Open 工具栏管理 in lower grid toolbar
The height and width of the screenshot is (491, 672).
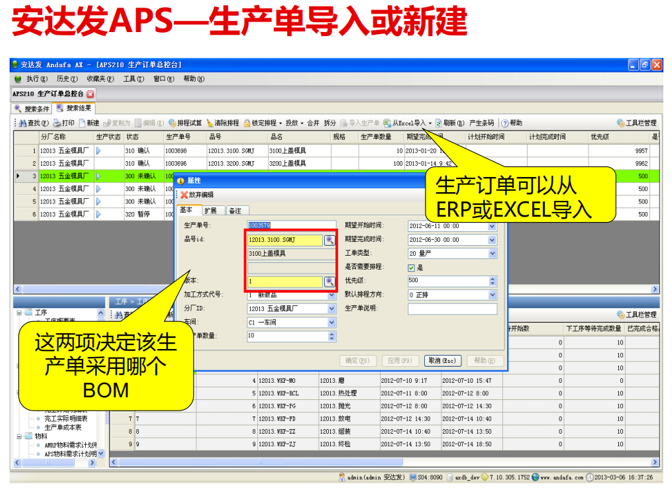[637, 314]
